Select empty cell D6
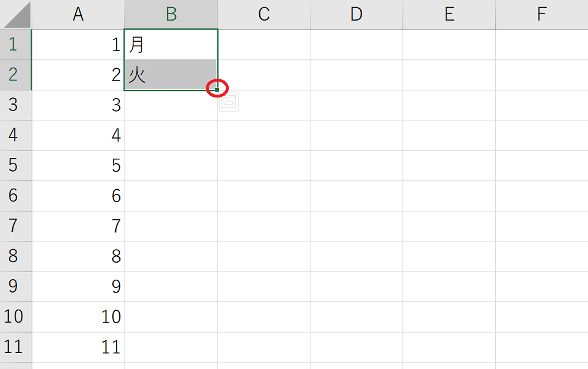 (356, 196)
